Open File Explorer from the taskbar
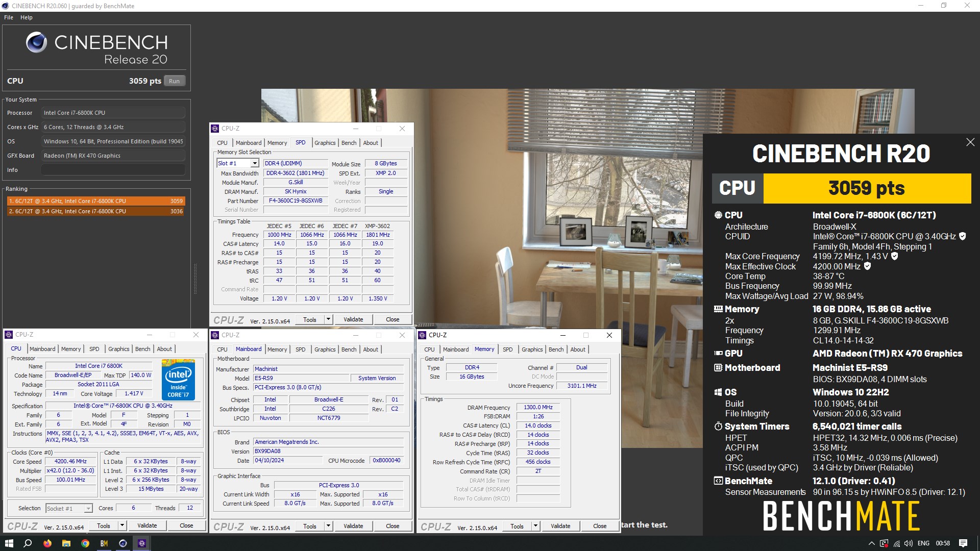The height and width of the screenshot is (551, 980). pos(66,543)
